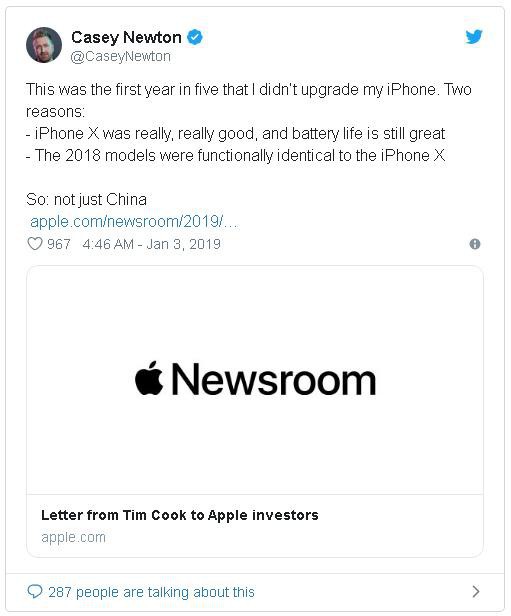511x616 pixels.
Task: Open 287 people are talking about this
Action: [x=151, y=592]
